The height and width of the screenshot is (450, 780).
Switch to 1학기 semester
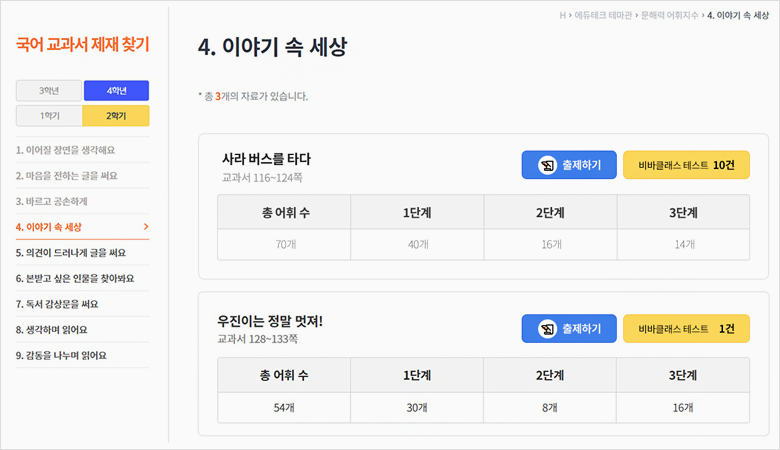(49, 116)
